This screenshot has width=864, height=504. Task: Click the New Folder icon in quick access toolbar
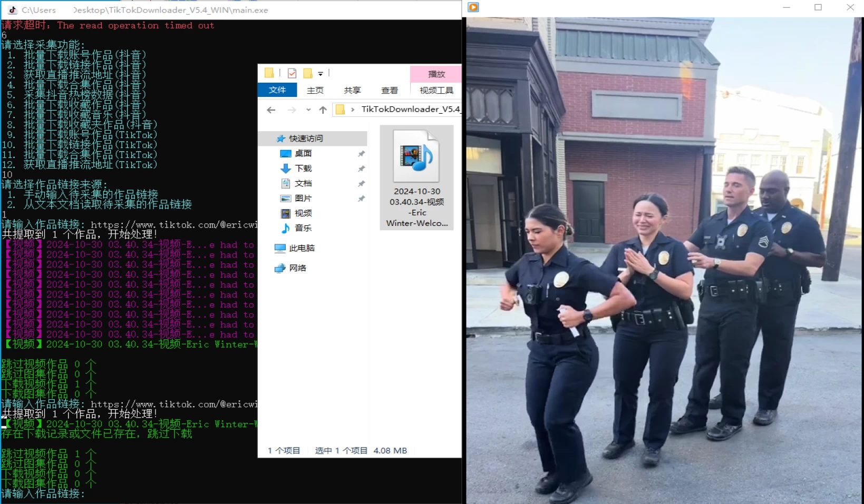point(308,73)
